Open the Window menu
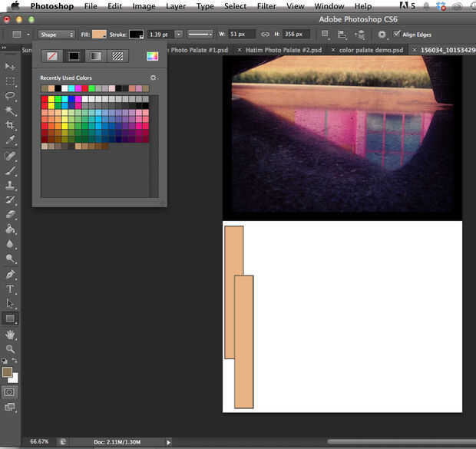Viewport: 476px width, 449px height. click(x=329, y=6)
